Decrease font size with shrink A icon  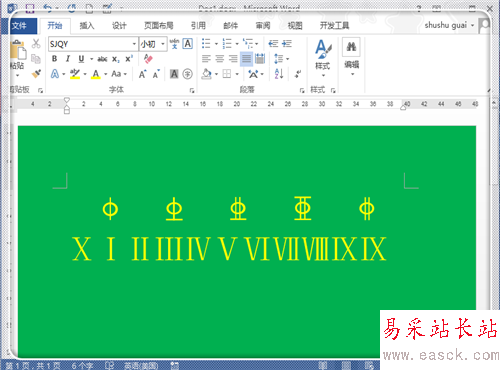tap(156, 74)
